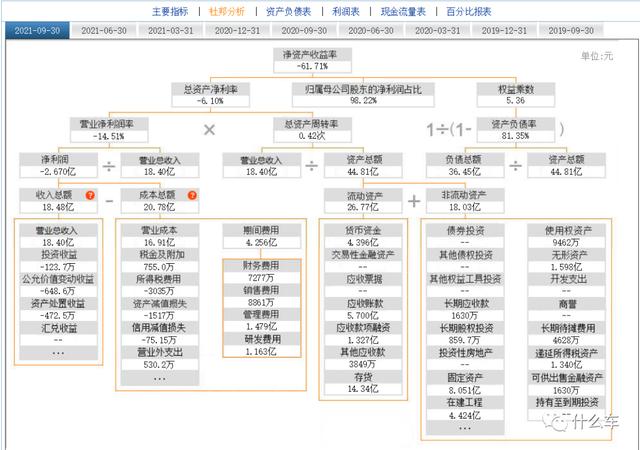Switch to the 2021-03-31 date tab
This screenshot has height=450, width=640.
click(x=171, y=31)
